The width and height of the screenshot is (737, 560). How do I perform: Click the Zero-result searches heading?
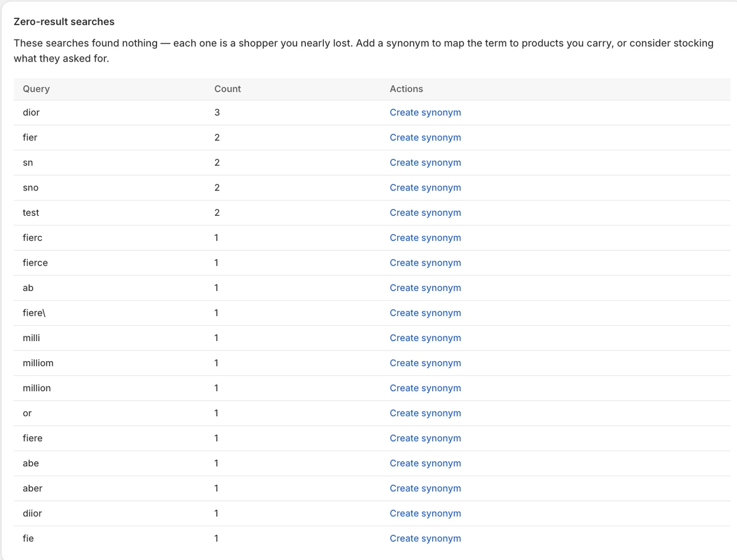[x=64, y=22]
